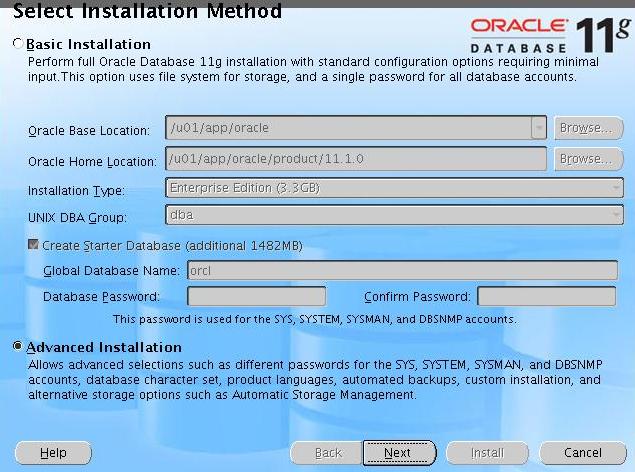Click the Advanced Installation description paragraph
635x472 pixels.
click(315, 380)
